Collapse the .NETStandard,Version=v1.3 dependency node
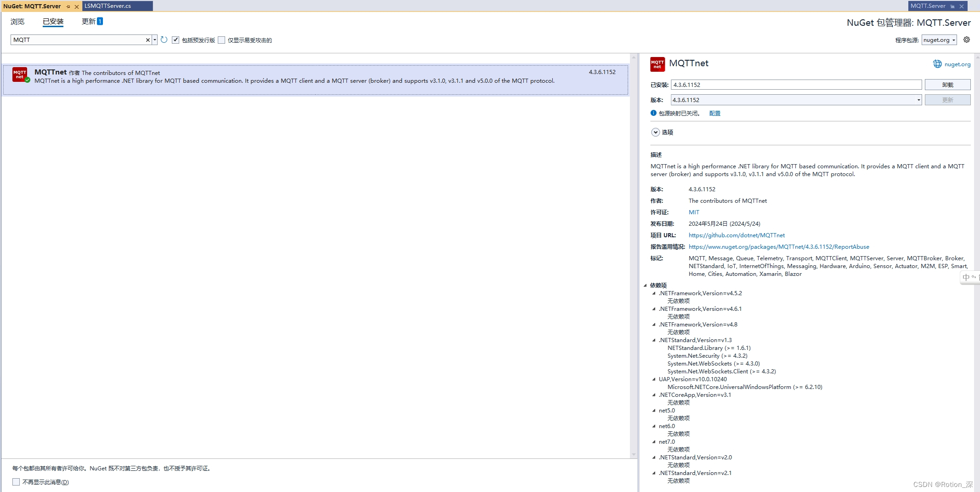Screen dimensions: 980x492 pos(654,340)
